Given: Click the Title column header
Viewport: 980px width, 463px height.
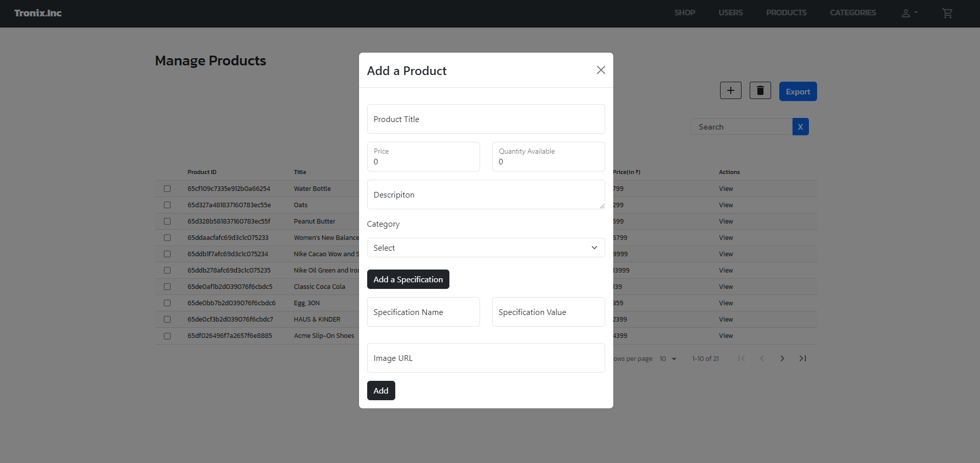Looking at the screenshot, I should (300, 172).
